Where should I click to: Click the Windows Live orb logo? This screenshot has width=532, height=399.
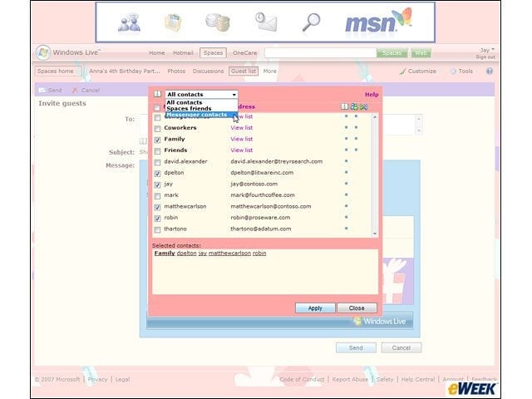click(x=43, y=52)
